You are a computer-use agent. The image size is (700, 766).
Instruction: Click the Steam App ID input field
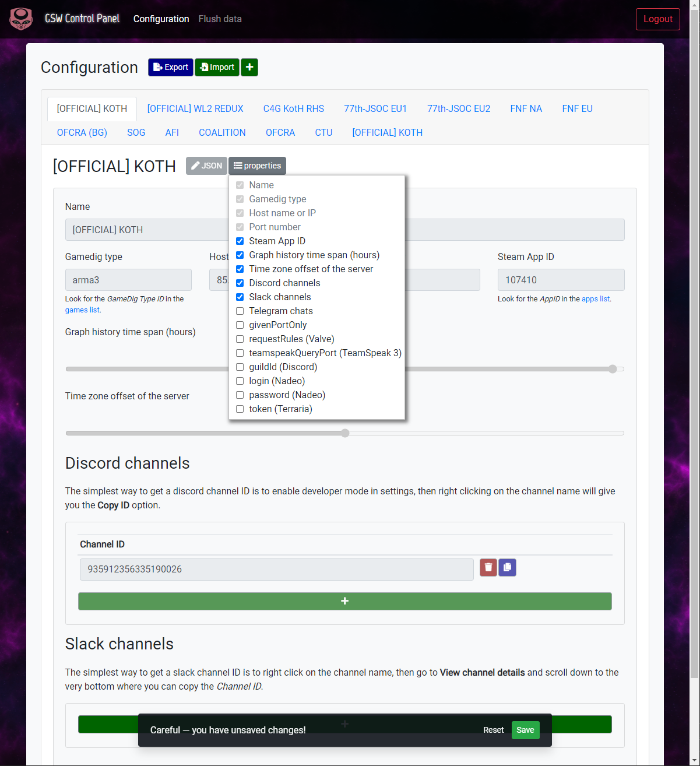coord(560,280)
